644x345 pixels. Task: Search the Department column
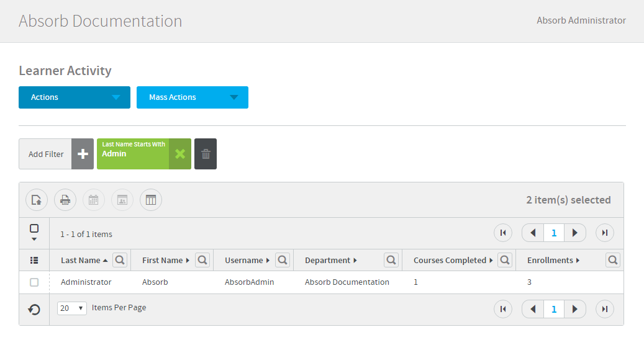pyautogui.click(x=391, y=260)
